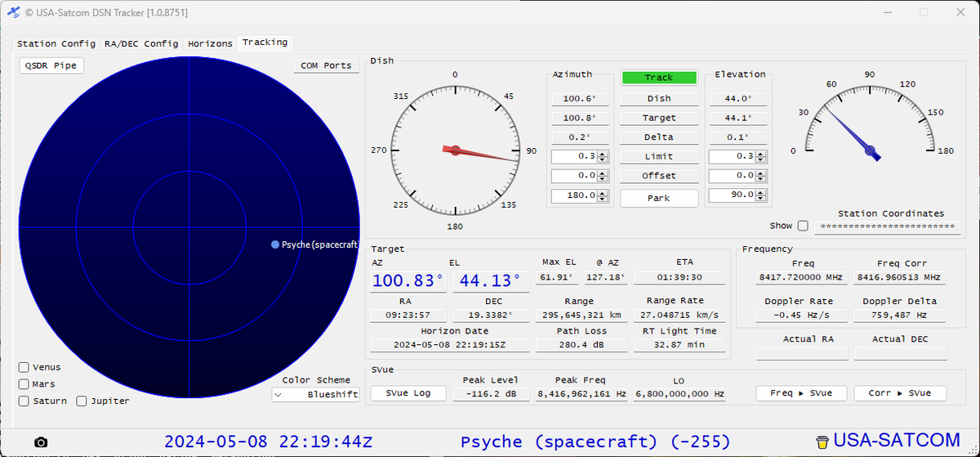Click the LO 6,800,000,000 Hz field

point(679,394)
